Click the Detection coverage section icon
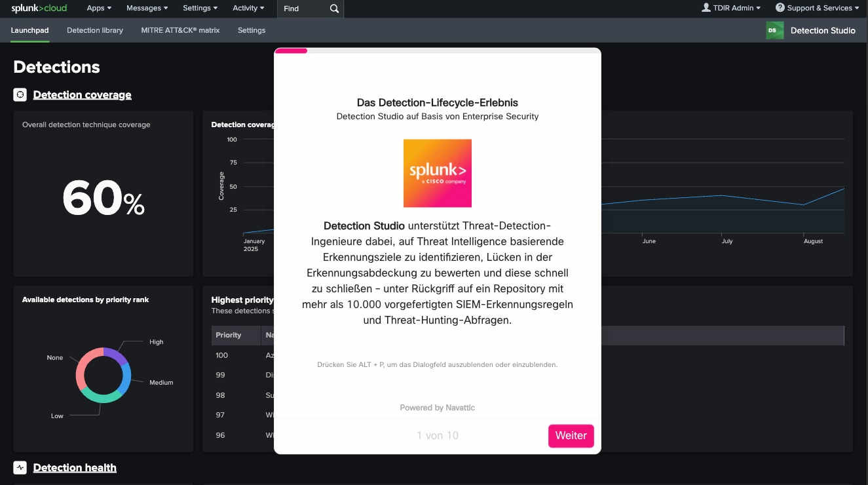The image size is (868, 485). 20,94
